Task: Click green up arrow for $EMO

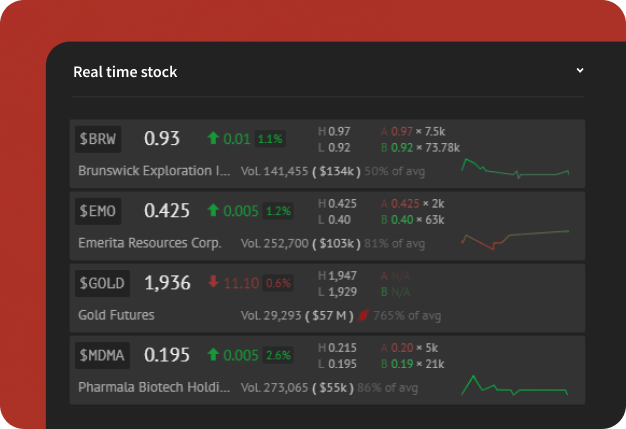Action: tap(212, 210)
